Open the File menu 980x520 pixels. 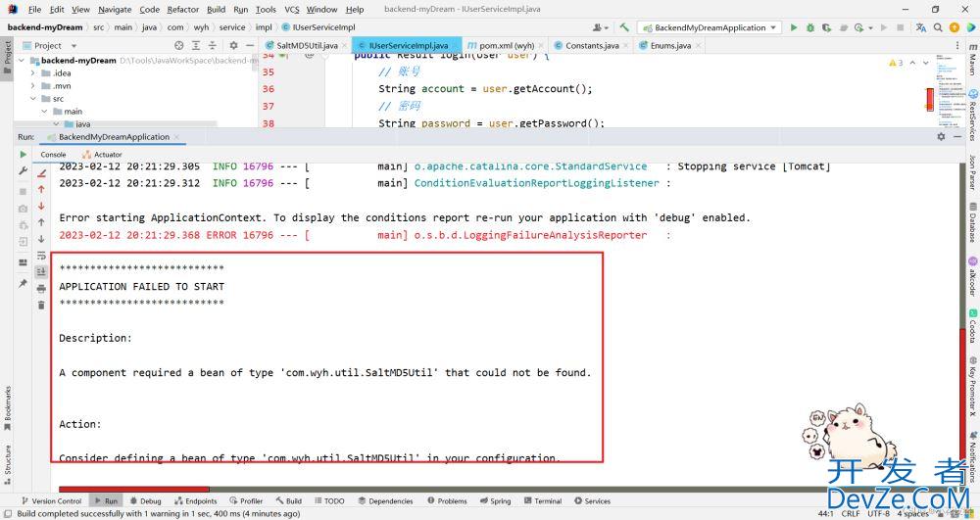pyautogui.click(x=35, y=10)
